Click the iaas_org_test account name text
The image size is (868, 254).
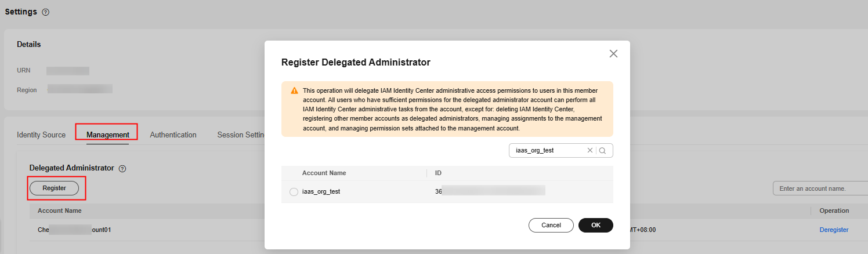tap(321, 191)
